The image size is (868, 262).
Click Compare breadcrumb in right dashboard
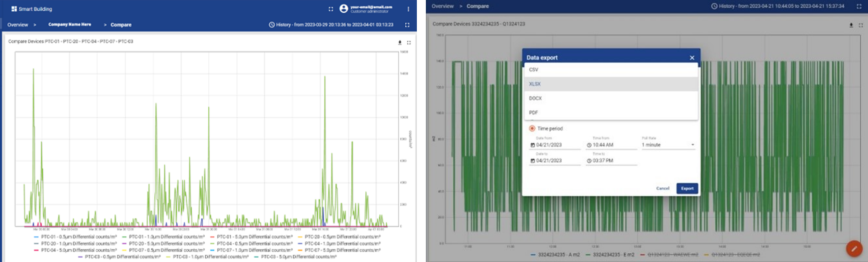click(x=478, y=6)
